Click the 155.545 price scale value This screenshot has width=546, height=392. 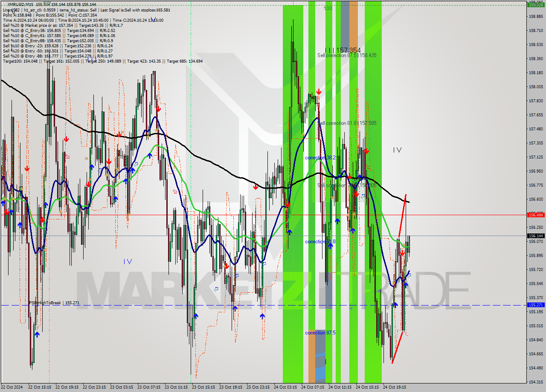(536, 284)
